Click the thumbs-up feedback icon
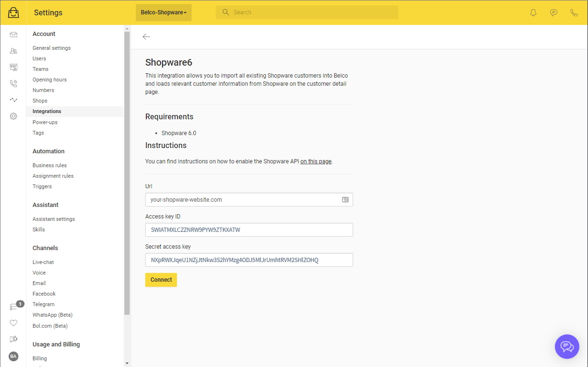Viewport: 588px width, 367px height. [x=13, y=339]
